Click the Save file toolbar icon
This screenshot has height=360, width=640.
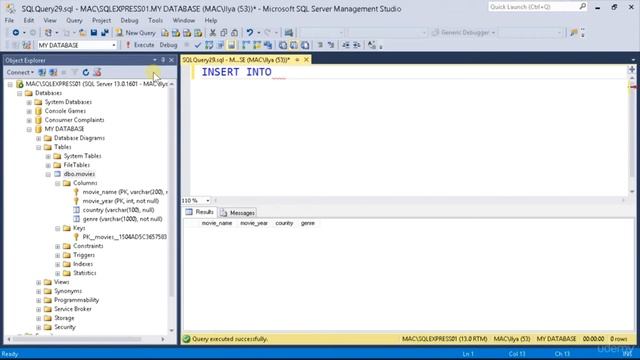94,33
